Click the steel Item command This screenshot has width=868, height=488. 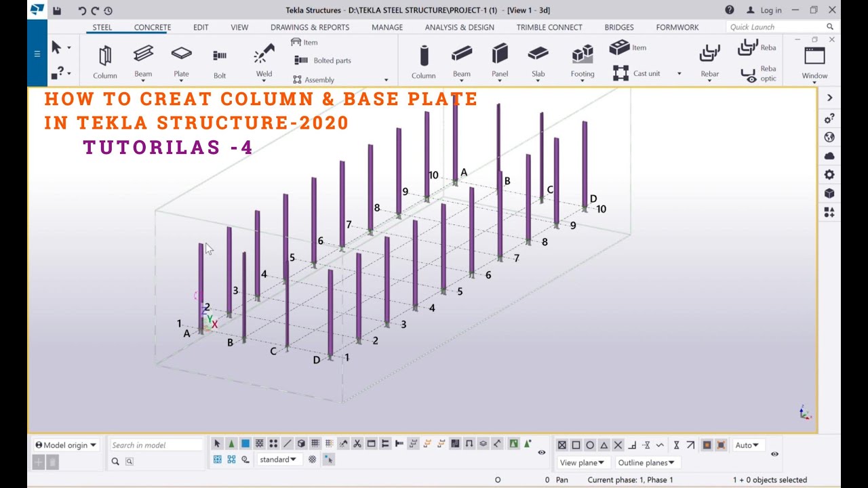[x=304, y=42]
